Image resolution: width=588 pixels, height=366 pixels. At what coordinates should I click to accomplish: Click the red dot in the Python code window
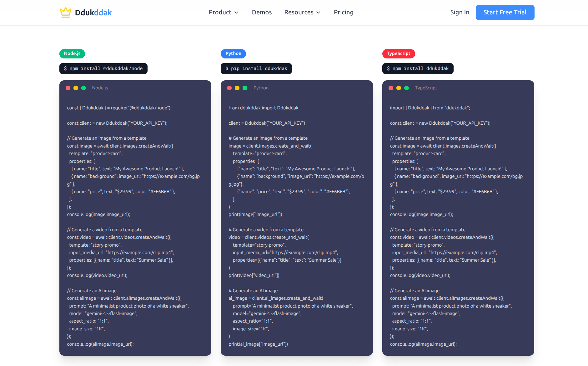(229, 88)
